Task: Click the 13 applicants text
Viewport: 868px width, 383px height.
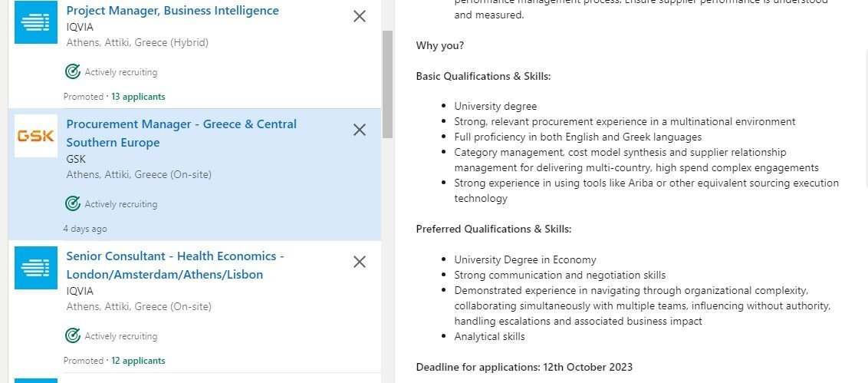Action: pyautogui.click(x=138, y=97)
